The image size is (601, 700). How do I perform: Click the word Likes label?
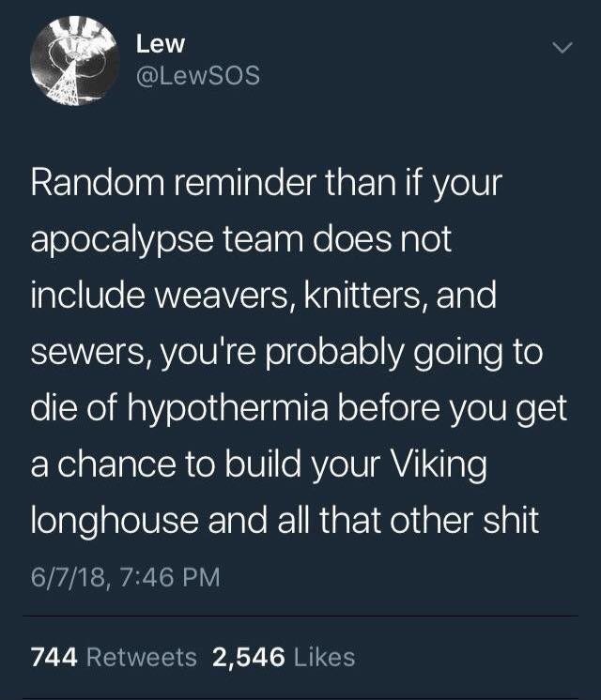[x=324, y=657]
